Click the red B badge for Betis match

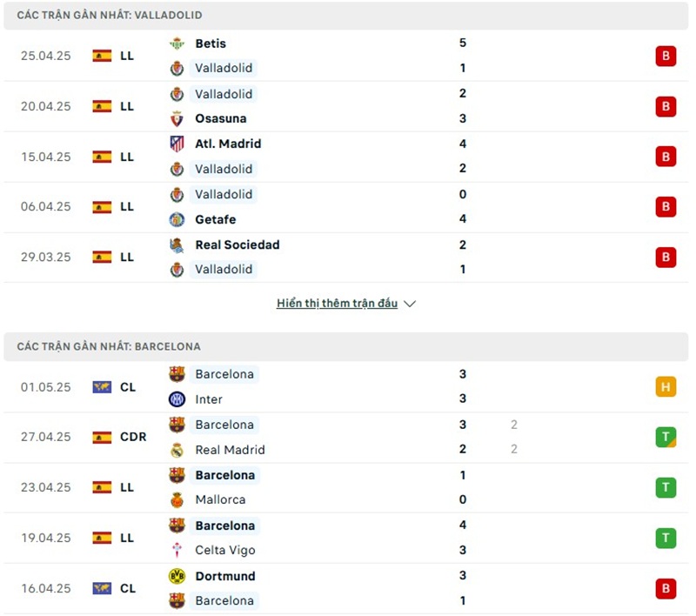666,57
